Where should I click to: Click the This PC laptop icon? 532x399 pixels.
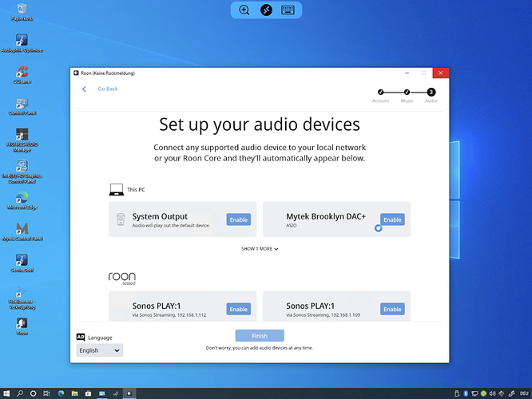[x=117, y=189]
